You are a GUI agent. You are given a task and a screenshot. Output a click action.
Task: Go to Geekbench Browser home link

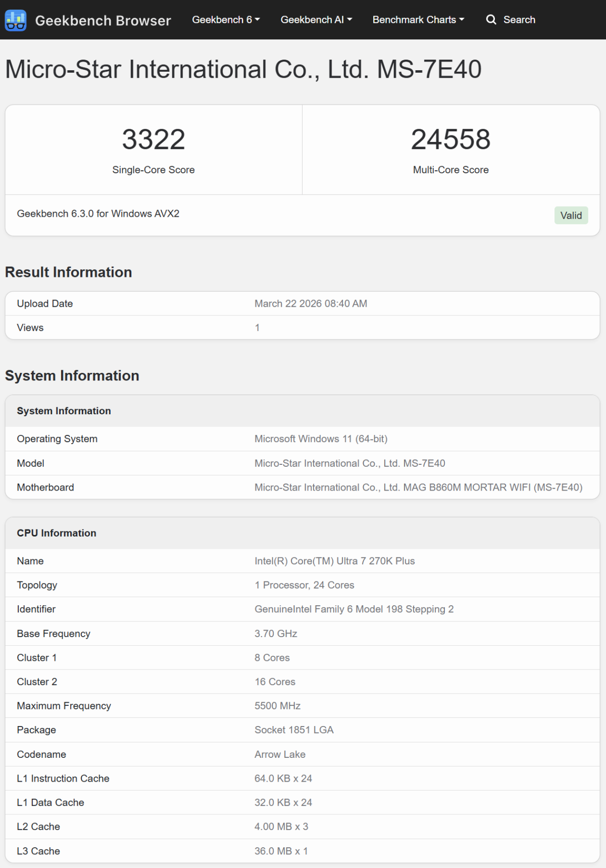[x=103, y=21]
